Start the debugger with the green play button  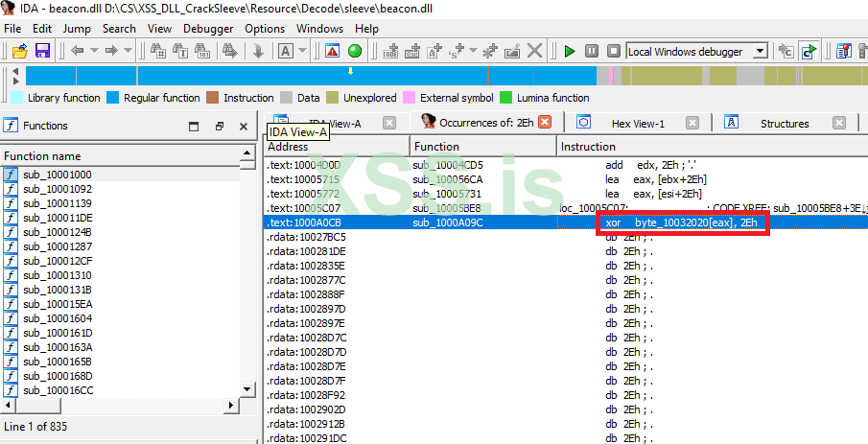[569, 52]
